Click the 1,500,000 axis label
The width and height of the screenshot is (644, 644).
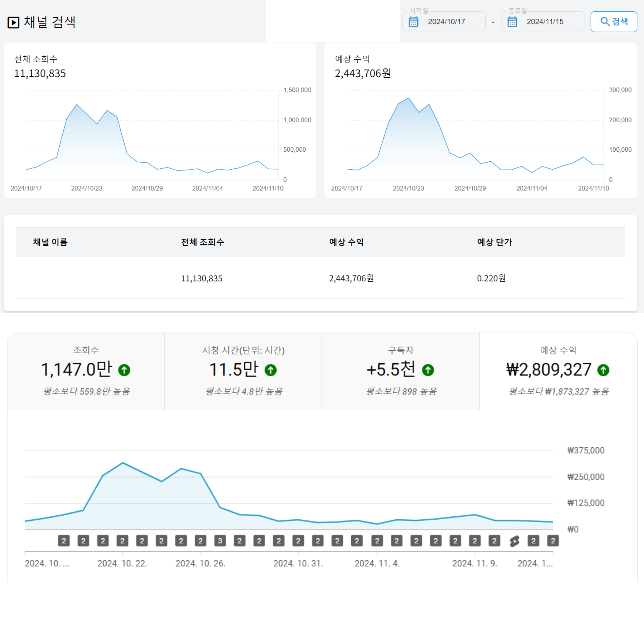coord(297,90)
